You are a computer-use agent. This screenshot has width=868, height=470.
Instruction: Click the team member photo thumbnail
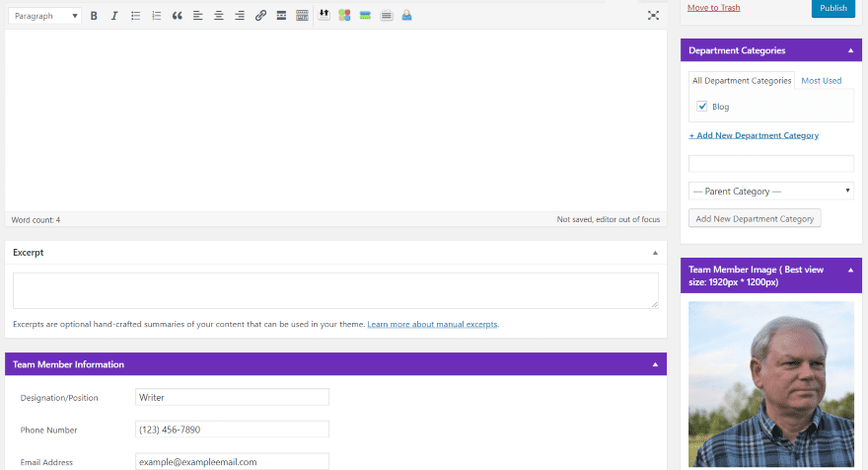771,384
